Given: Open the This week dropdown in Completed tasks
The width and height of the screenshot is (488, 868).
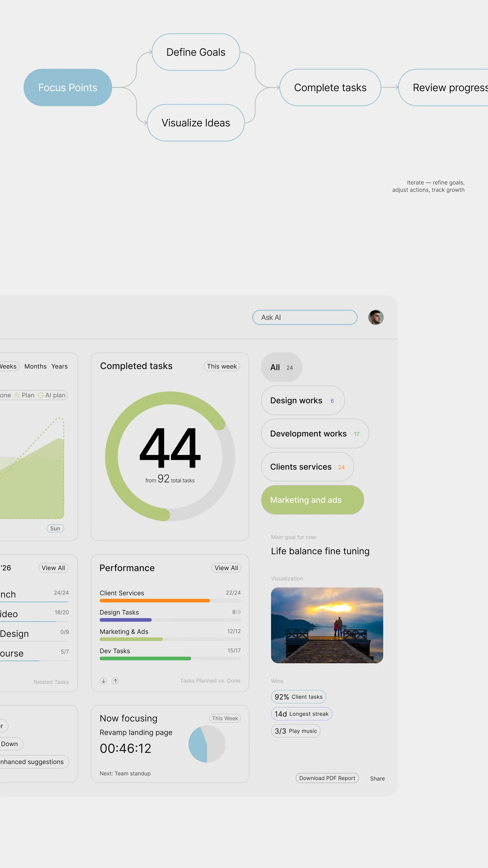Looking at the screenshot, I should (x=222, y=367).
